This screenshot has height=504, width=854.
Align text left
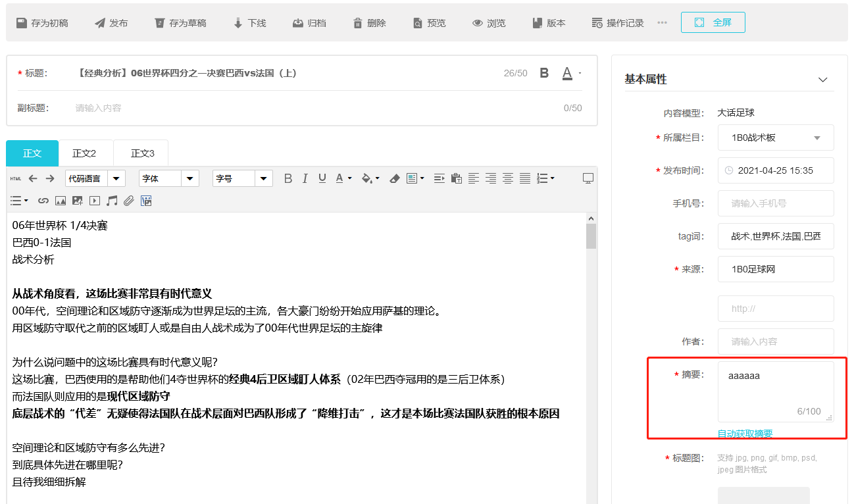tap(474, 178)
